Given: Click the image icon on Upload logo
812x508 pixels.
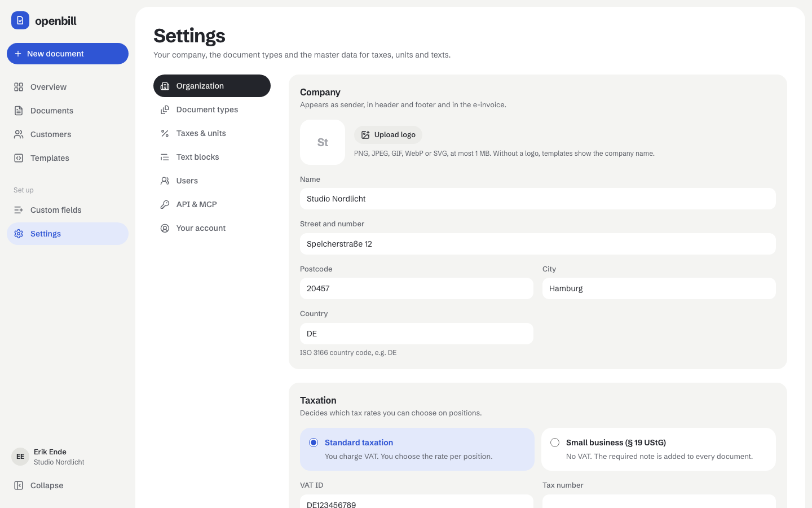Looking at the screenshot, I should point(365,135).
